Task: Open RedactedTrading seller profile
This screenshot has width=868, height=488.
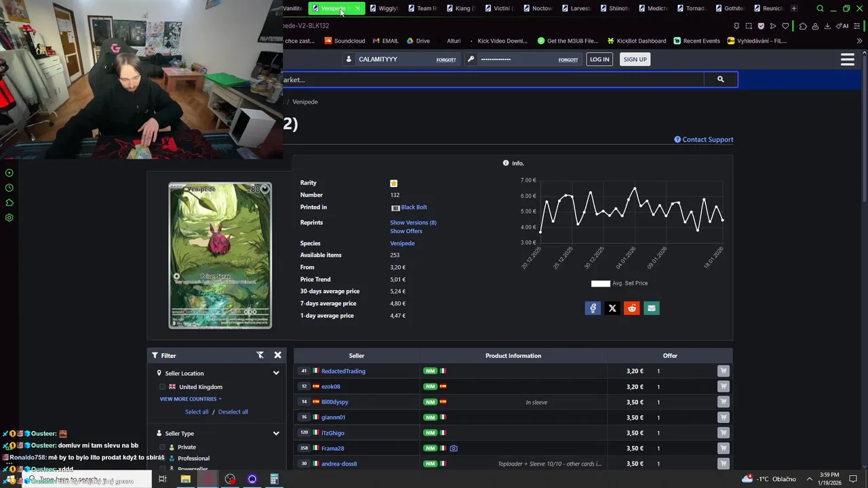Action: tap(343, 371)
